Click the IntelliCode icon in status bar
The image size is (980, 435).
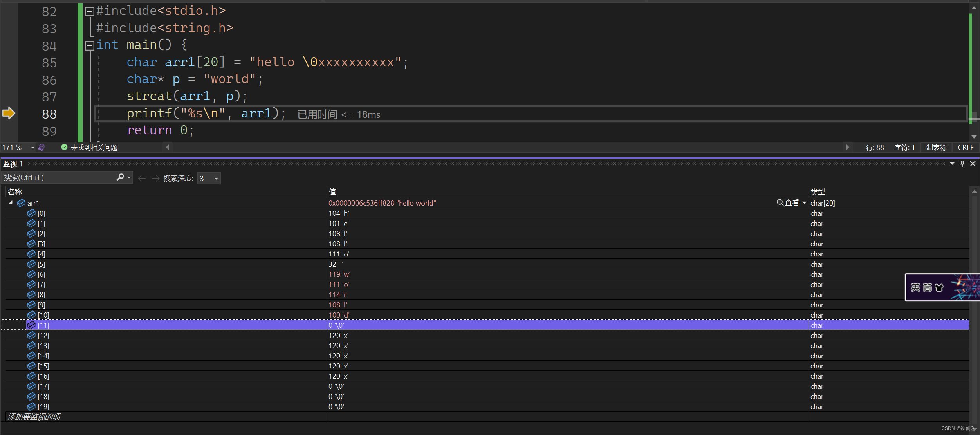pyautogui.click(x=42, y=148)
